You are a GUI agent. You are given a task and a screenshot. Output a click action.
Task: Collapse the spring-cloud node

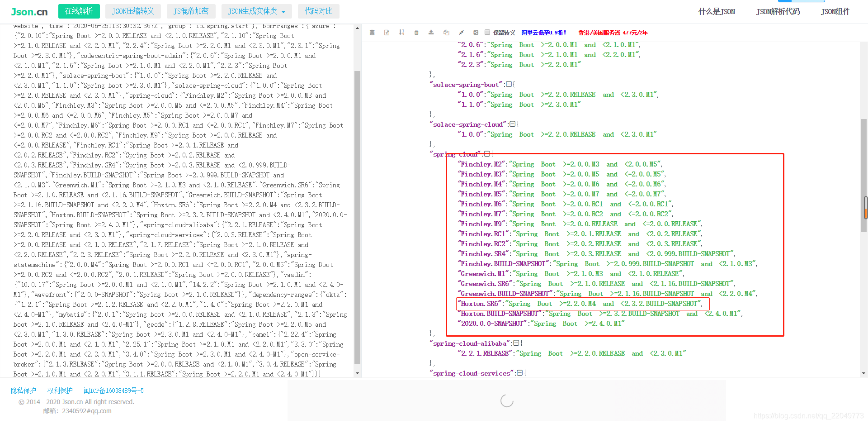[486, 154]
